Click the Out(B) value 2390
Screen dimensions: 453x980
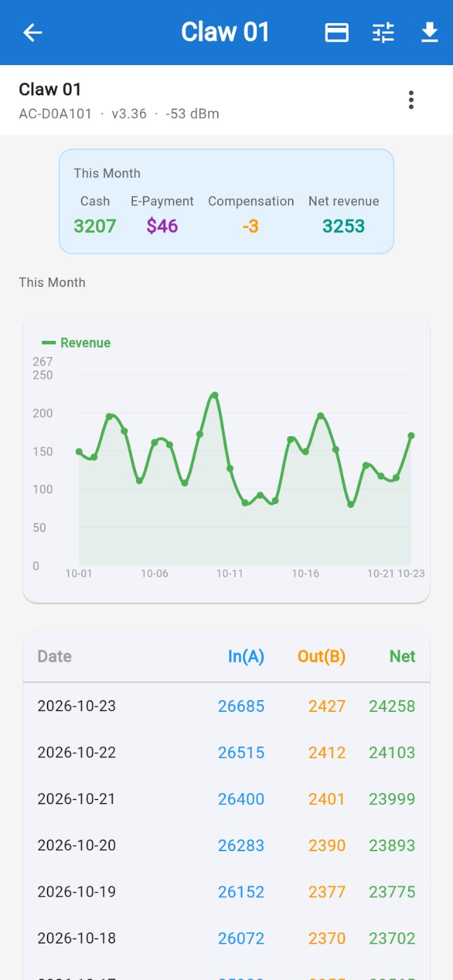[x=327, y=845]
